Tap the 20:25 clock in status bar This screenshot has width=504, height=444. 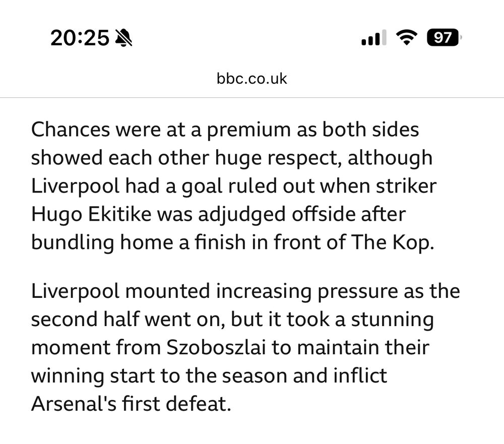[x=80, y=38]
